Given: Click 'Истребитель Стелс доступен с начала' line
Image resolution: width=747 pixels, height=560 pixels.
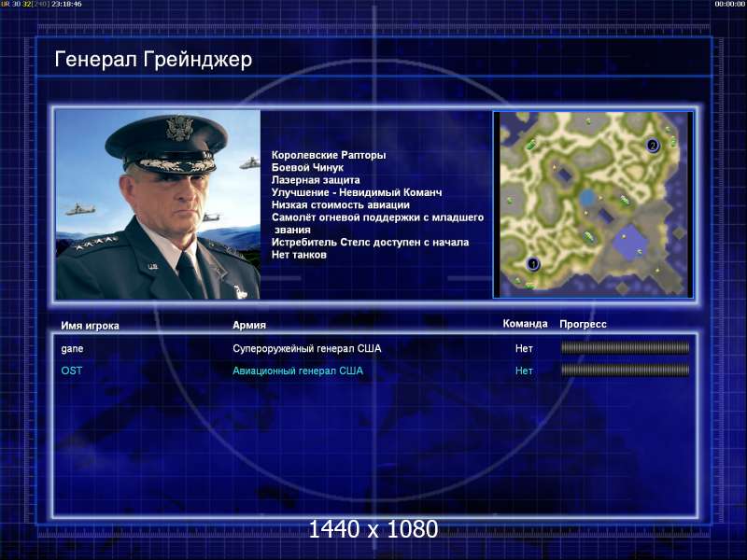Looking at the screenshot, I should click(x=370, y=242).
